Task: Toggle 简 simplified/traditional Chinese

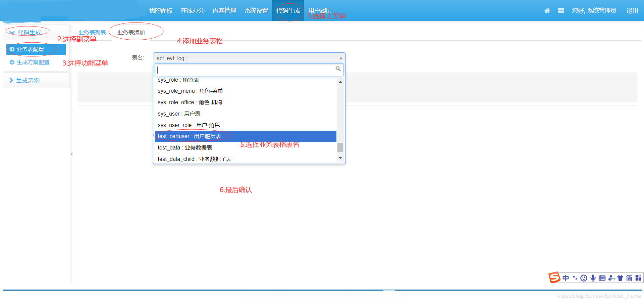Action: (629, 278)
